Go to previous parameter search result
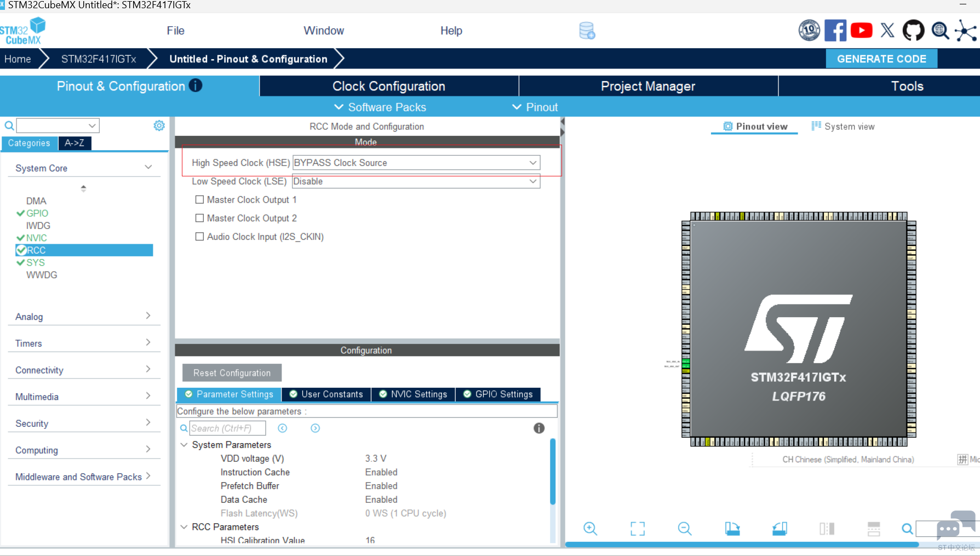980x556 pixels. [283, 428]
